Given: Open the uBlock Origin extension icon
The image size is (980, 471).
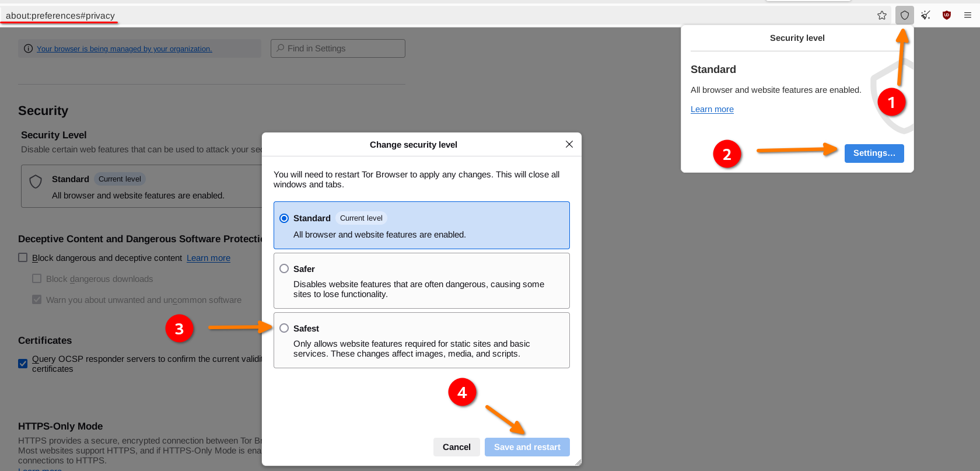Looking at the screenshot, I should 947,15.
